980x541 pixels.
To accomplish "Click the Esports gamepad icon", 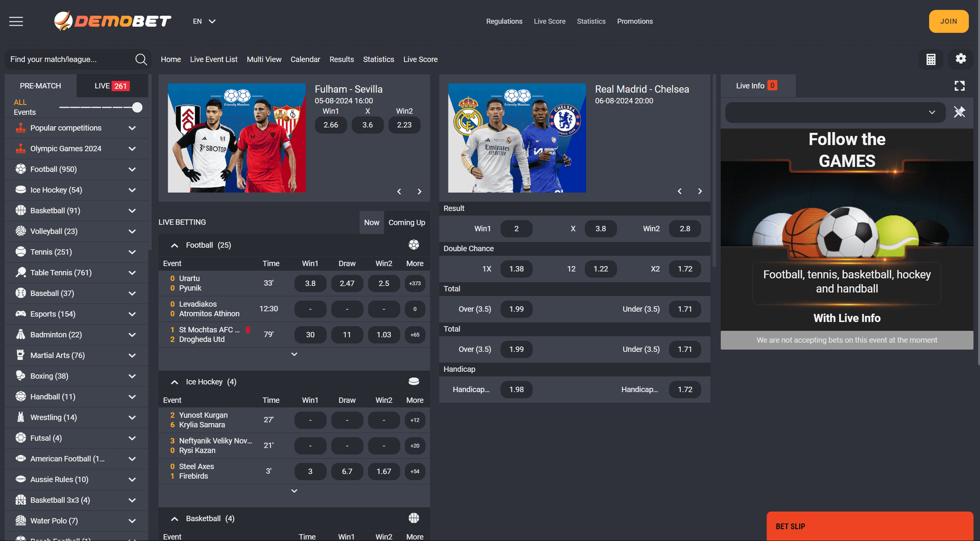I will point(20,313).
